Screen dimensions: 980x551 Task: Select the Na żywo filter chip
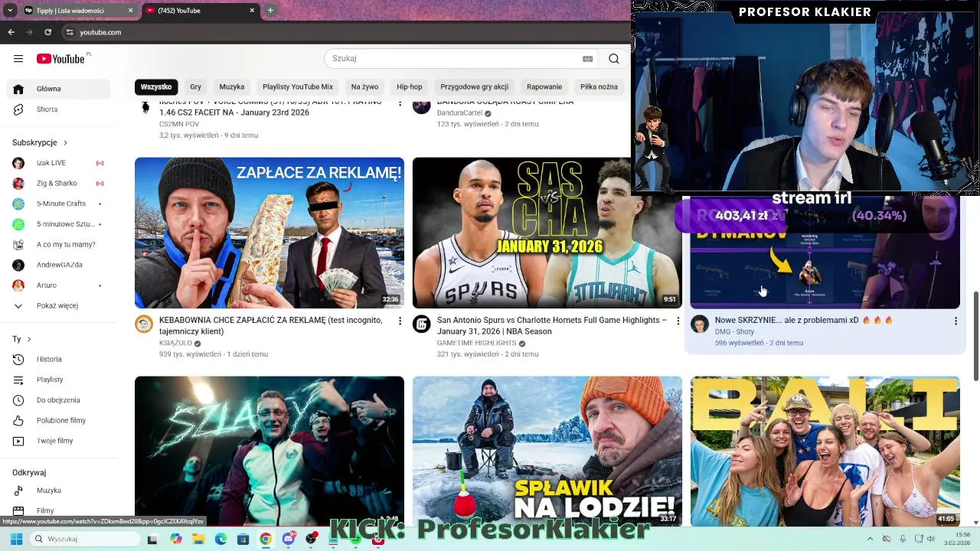[364, 87]
